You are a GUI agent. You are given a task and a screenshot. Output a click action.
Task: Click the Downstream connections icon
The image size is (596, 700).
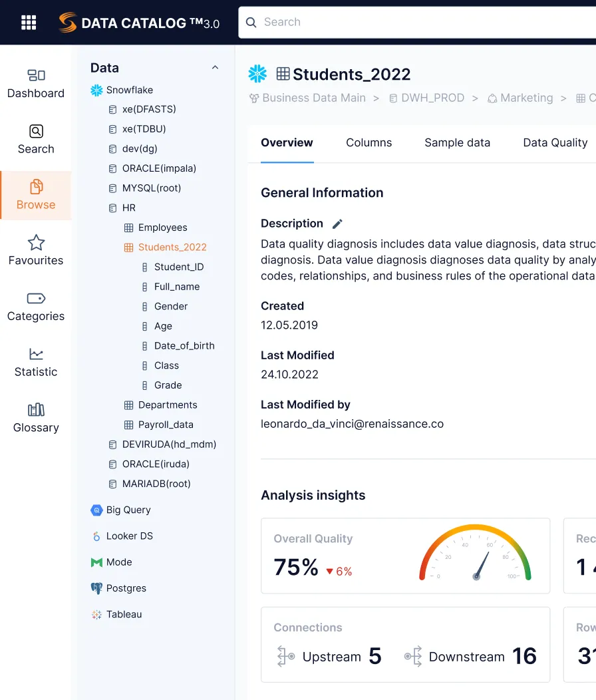click(x=413, y=656)
